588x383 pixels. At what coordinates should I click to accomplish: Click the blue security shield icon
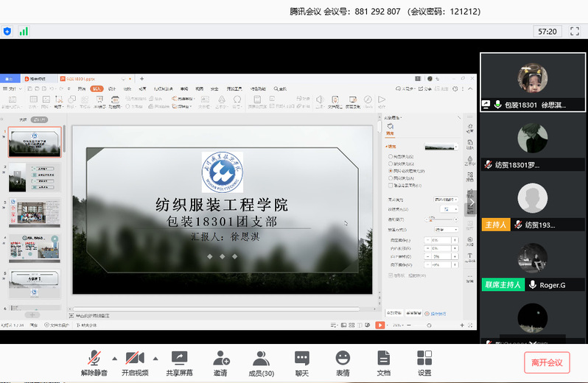click(x=8, y=31)
